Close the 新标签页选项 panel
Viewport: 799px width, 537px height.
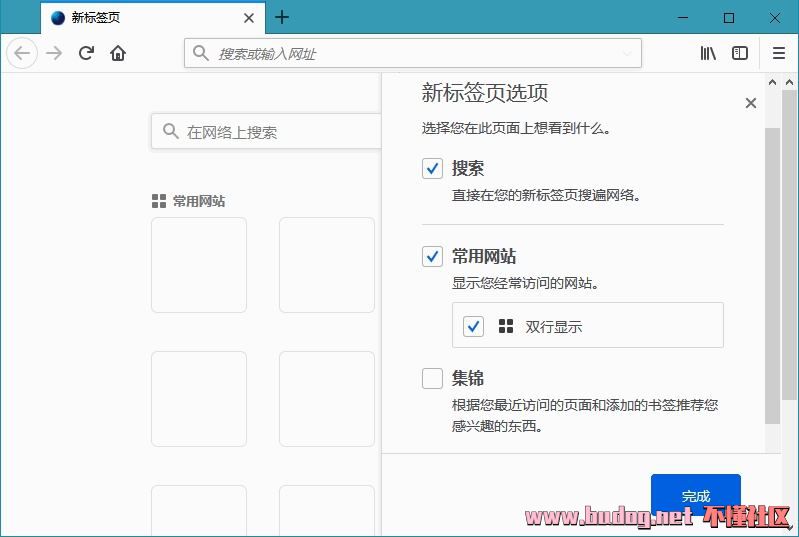pyautogui.click(x=751, y=103)
